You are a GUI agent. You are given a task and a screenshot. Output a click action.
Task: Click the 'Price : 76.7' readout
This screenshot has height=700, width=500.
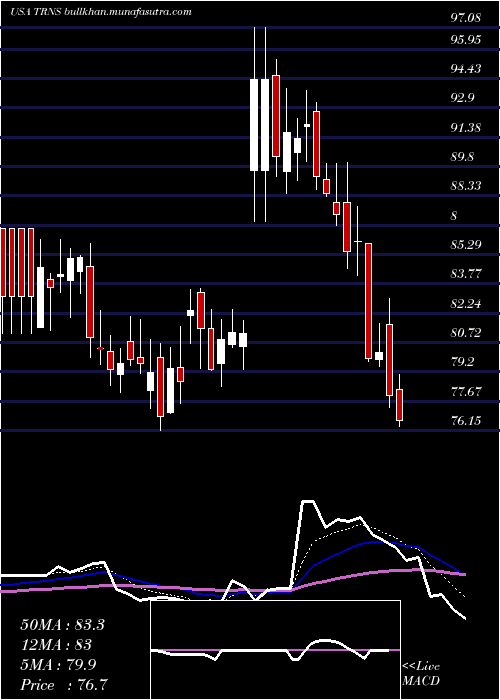click(x=64, y=685)
